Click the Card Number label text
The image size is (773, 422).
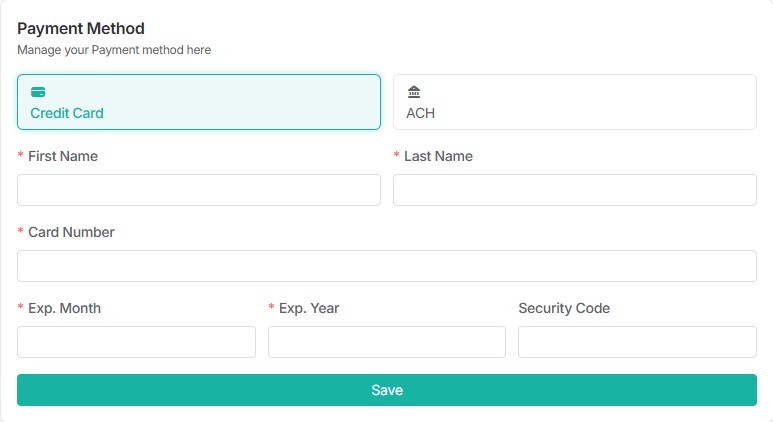pos(71,232)
